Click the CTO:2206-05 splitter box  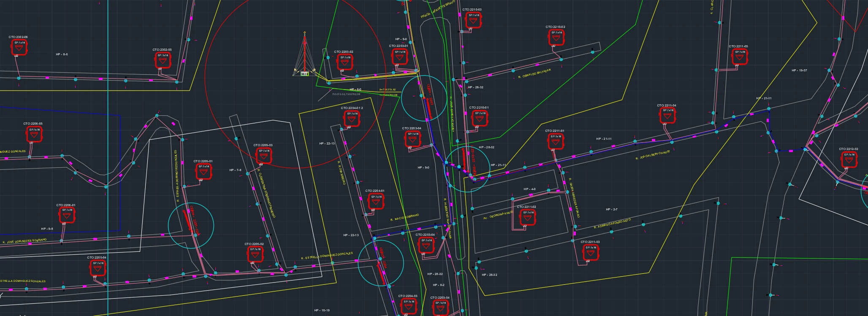click(35, 135)
